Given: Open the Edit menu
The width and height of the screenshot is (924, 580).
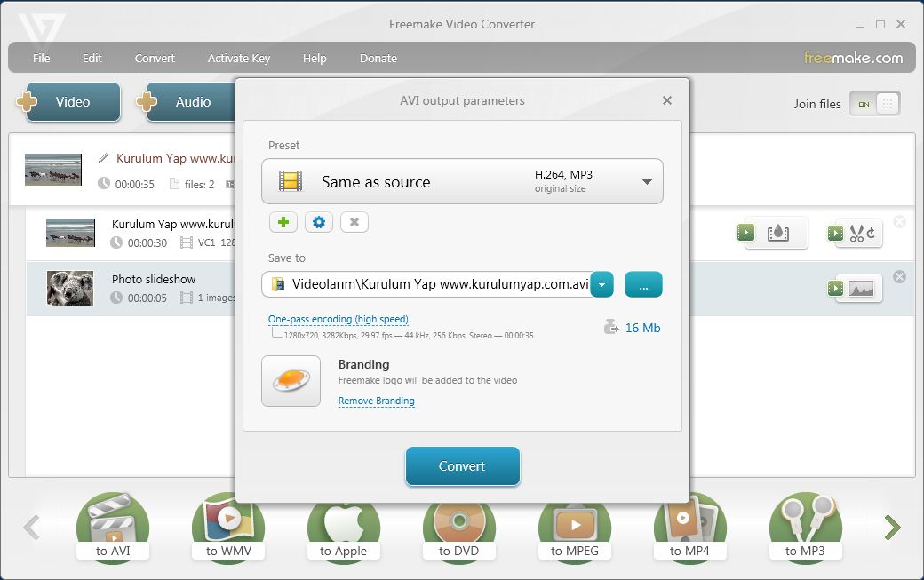Looking at the screenshot, I should (92, 59).
